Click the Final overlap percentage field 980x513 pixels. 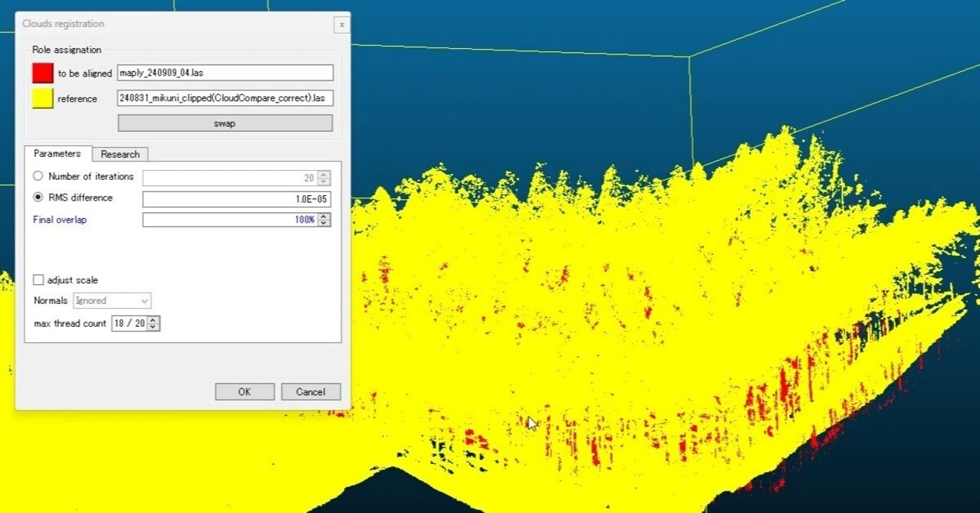coord(230,220)
